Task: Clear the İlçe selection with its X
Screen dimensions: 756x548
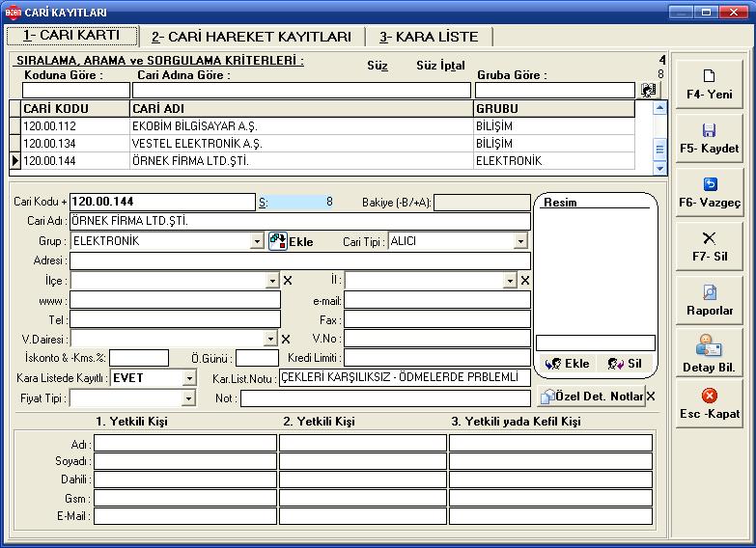Action: [288, 280]
